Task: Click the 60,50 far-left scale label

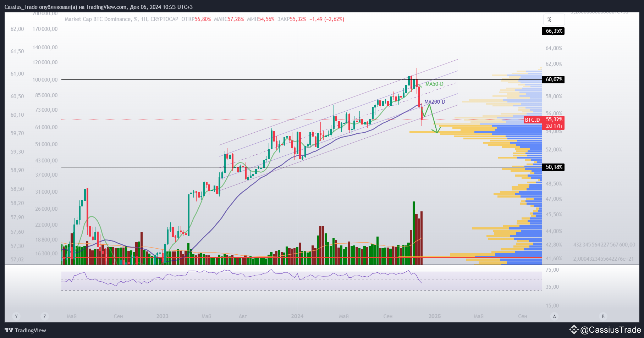Action: pyautogui.click(x=17, y=96)
